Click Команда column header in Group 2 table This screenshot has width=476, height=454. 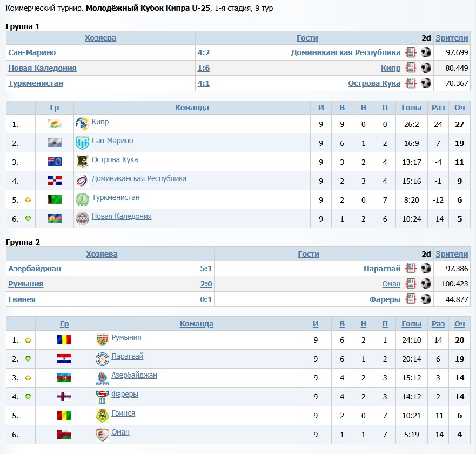pos(197,324)
